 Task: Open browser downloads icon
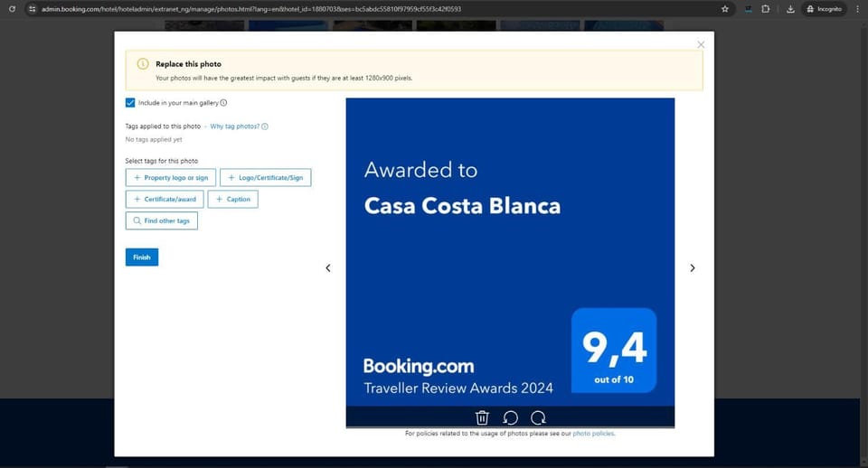click(790, 9)
